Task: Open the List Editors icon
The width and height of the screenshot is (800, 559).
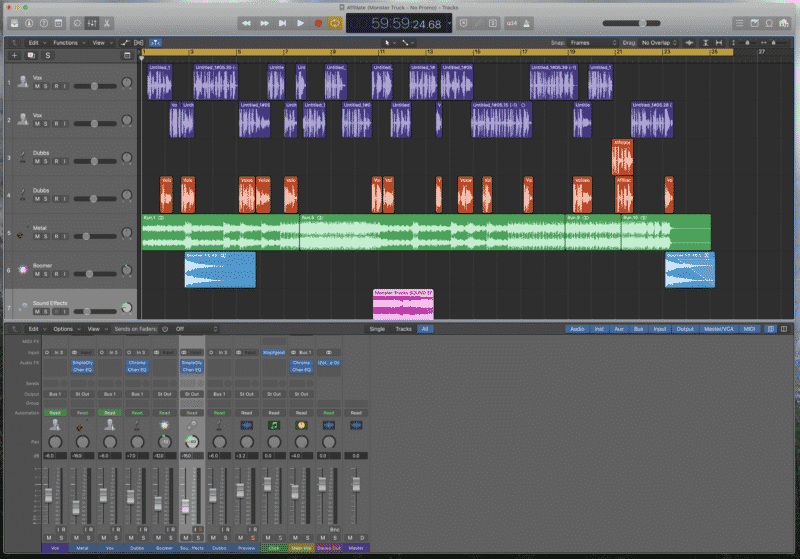Action: pos(739,23)
